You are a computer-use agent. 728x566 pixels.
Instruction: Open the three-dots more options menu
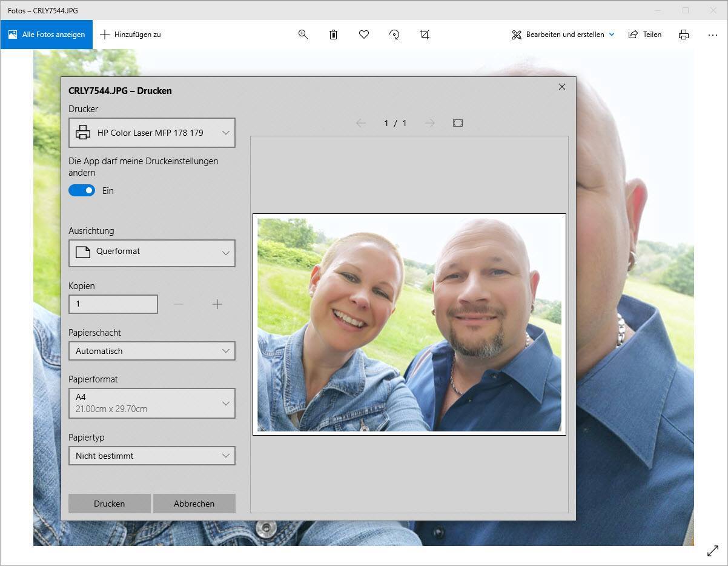tap(713, 35)
